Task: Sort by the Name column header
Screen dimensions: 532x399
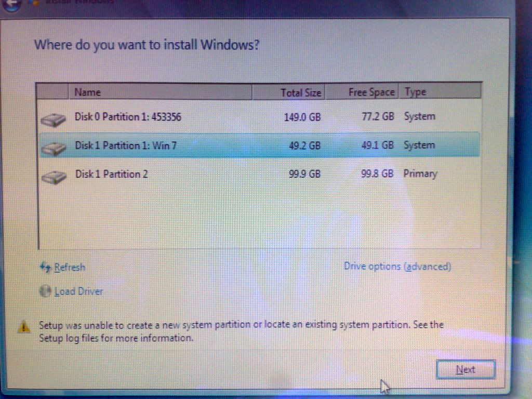Action: click(160, 92)
